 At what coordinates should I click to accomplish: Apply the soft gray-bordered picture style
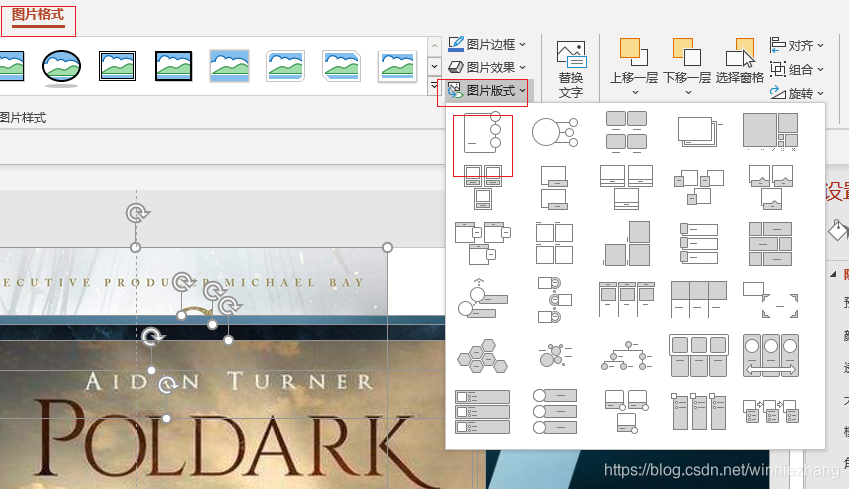point(230,66)
